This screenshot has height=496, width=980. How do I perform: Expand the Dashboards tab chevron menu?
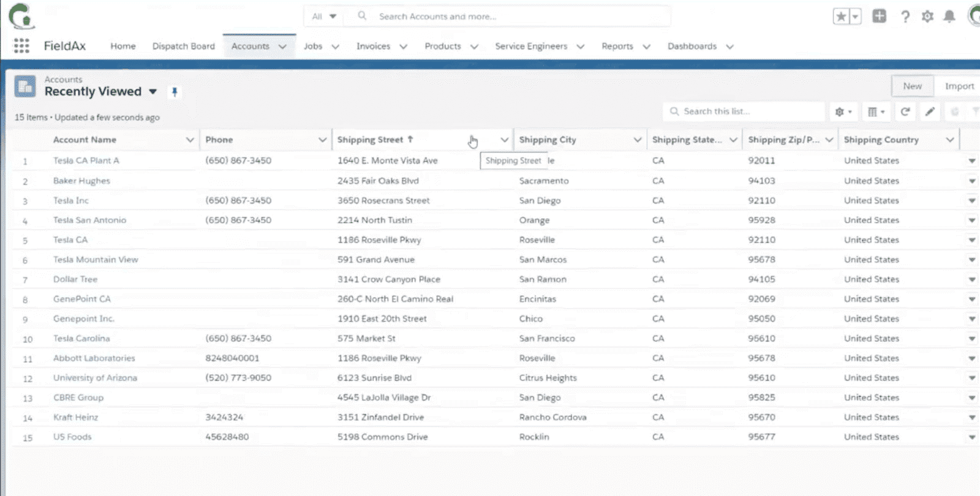(x=729, y=47)
